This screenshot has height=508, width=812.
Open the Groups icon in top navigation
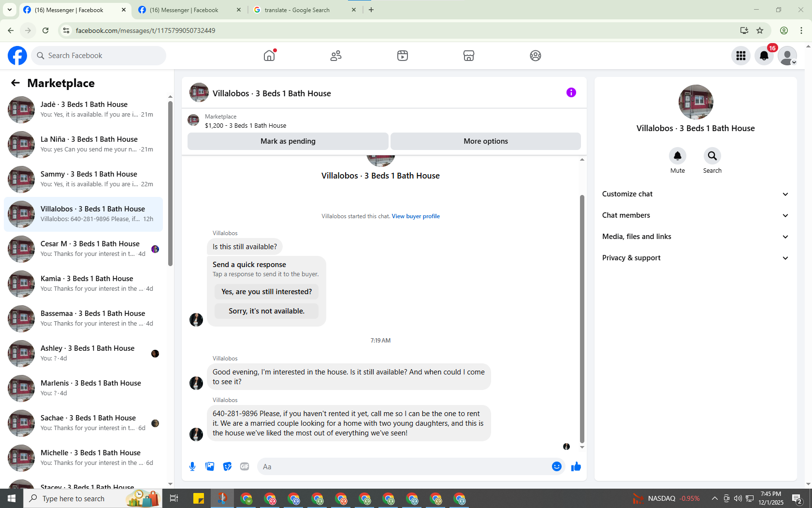tap(536, 56)
